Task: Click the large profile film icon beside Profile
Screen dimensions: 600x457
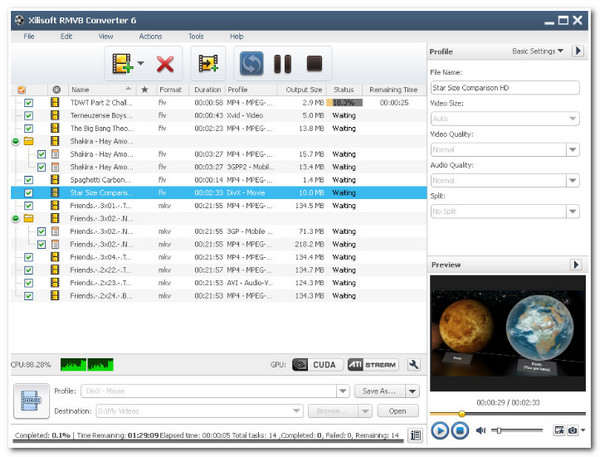Action: (31, 401)
